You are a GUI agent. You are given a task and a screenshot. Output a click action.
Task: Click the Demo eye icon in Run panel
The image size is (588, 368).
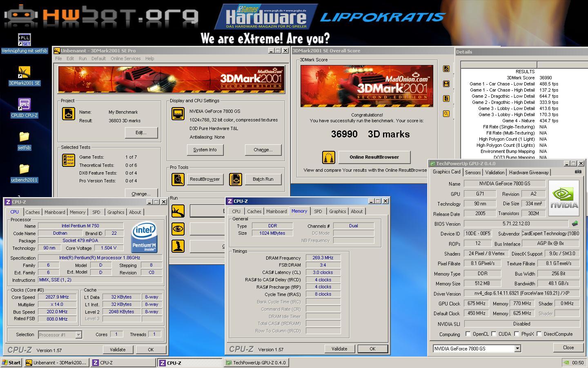(178, 229)
